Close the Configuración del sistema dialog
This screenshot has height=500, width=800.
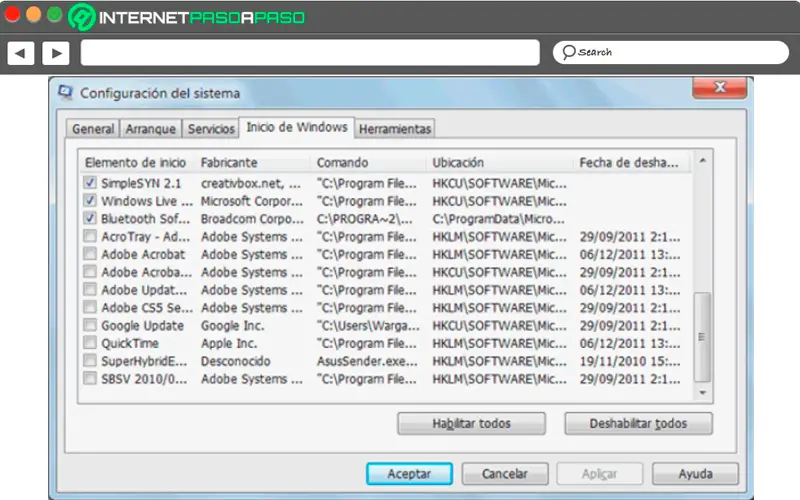coord(719,87)
